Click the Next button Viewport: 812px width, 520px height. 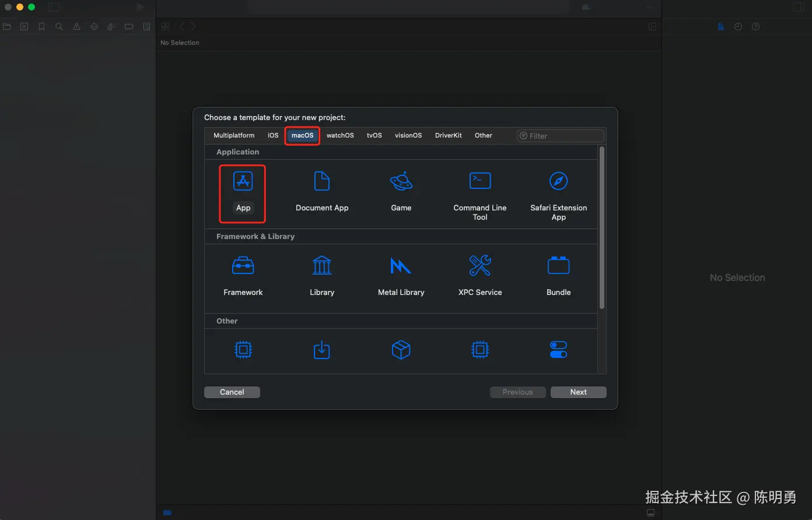578,392
